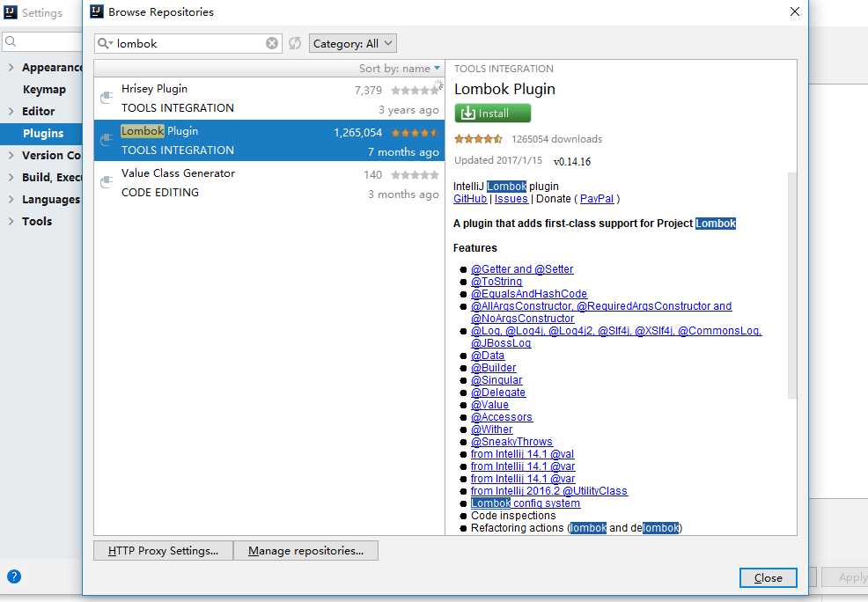Expand Version Control settings node

[11, 156]
